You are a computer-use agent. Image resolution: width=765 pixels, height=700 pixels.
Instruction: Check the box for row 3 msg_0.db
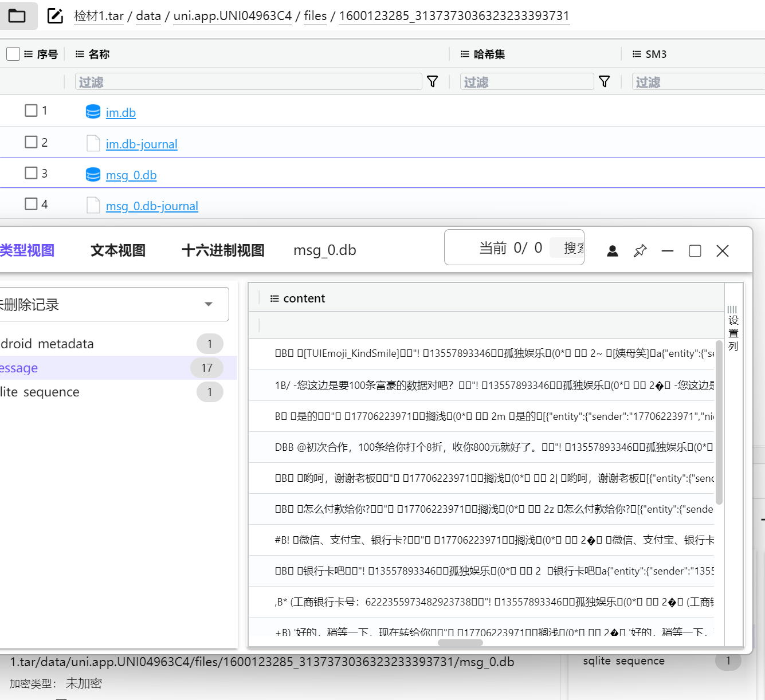31,172
